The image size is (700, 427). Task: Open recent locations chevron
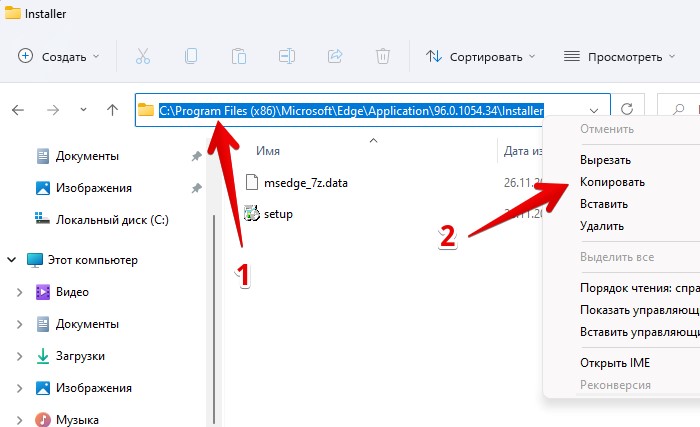(83, 109)
